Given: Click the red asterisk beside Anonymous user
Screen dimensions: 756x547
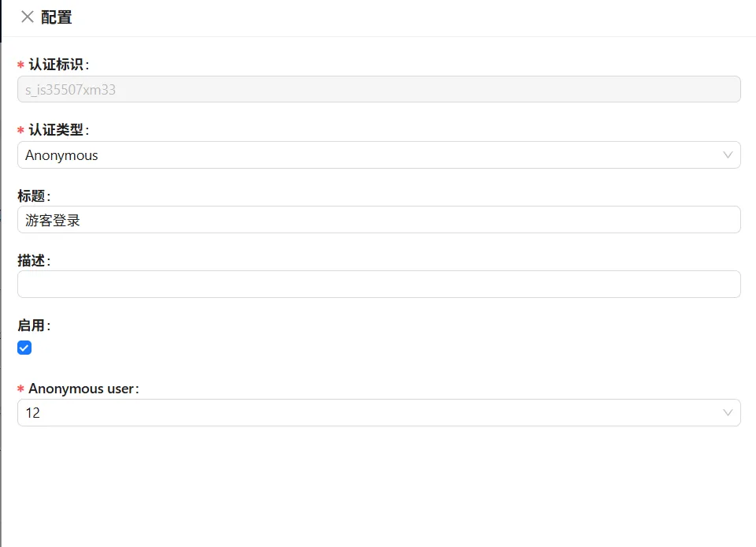Looking at the screenshot, I should click(x=21, y=389).
